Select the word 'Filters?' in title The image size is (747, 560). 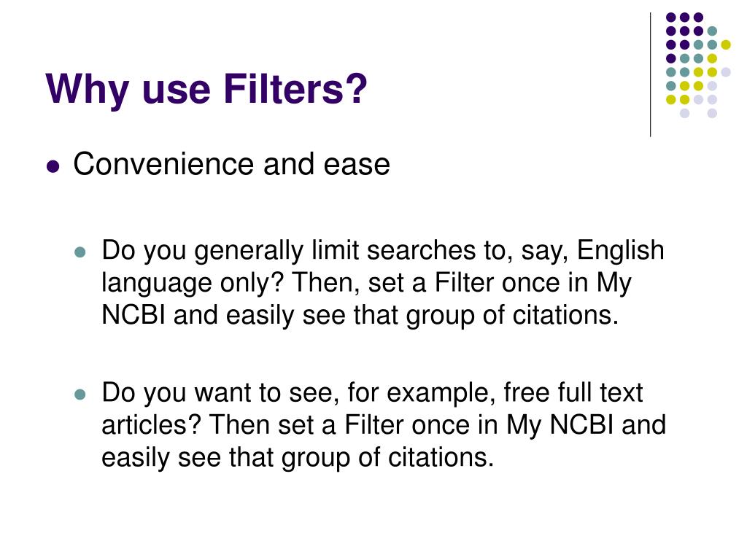point(295,88)
